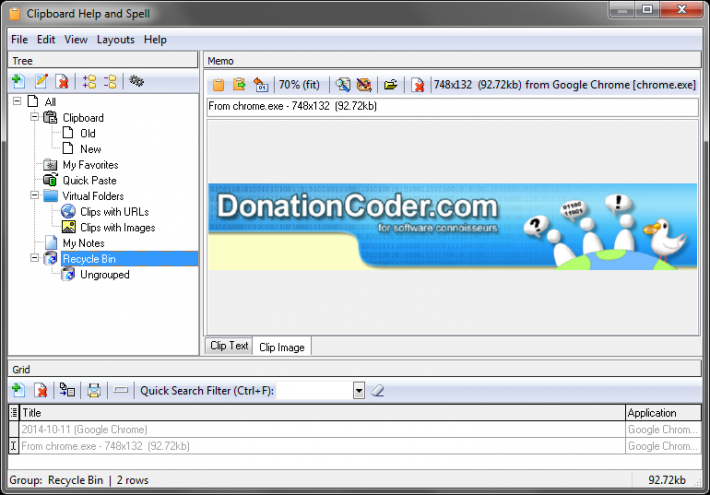Delete the clip image in the Memo toolbar
710x495 pixels.
417,85
